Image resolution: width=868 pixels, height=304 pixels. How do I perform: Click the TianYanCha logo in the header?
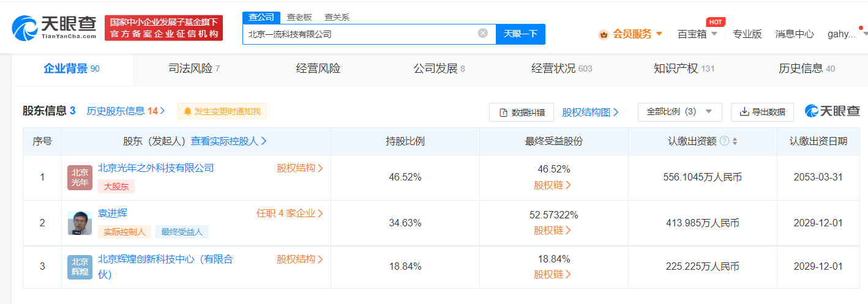pyautogui.click(x=54, y=27)
